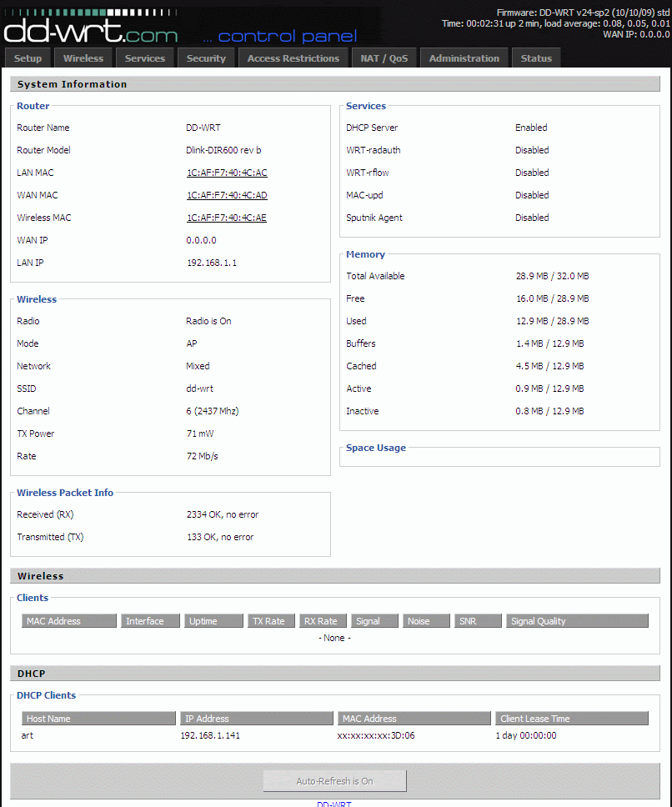Open the Administration tab

tap(464, 58)
